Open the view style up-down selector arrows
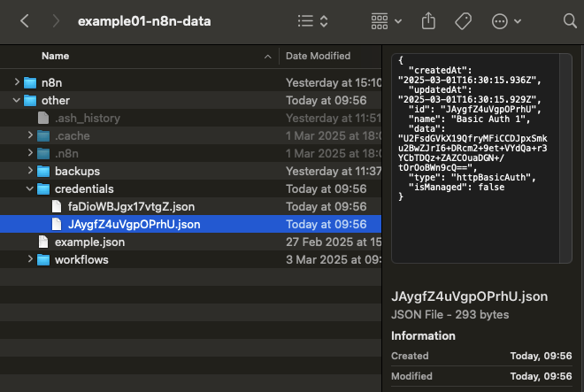This screenshot has width=584, height=392. click(324, 21)
